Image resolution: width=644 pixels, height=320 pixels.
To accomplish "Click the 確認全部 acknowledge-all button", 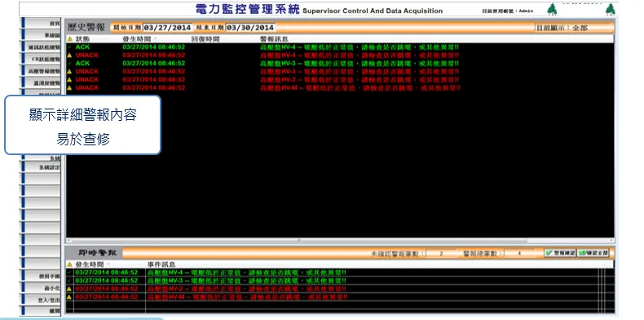I will (593, 253).
